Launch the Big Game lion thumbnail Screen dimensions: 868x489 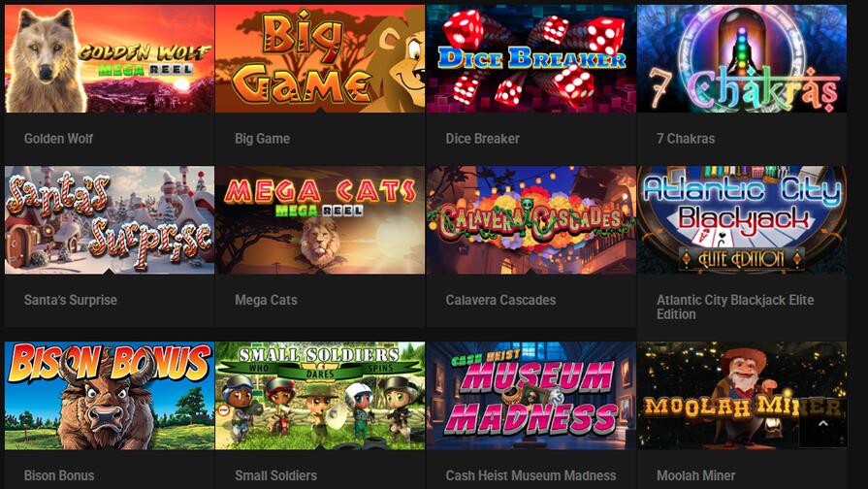coord(320,59)
